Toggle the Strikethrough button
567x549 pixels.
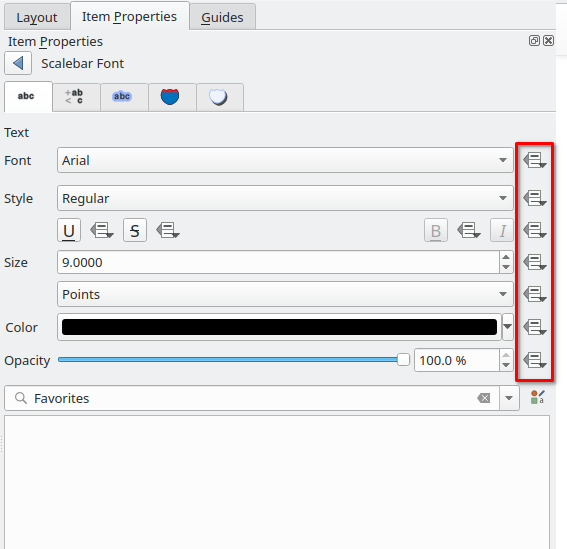pyautogui.click(x=135, y=230)
